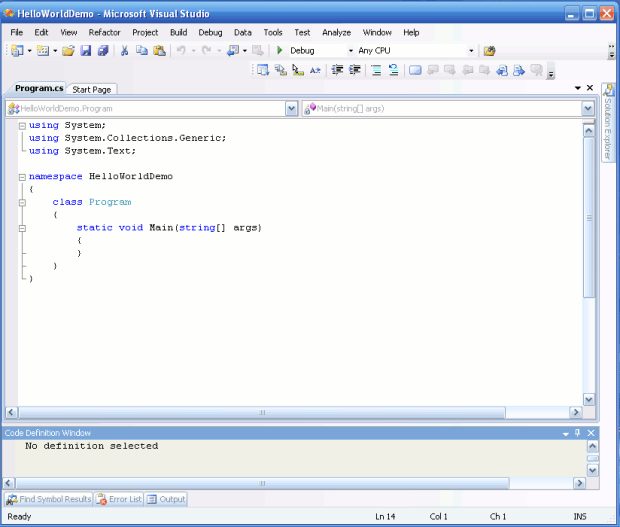Increase line indent icon

click(x=355, y=70)
